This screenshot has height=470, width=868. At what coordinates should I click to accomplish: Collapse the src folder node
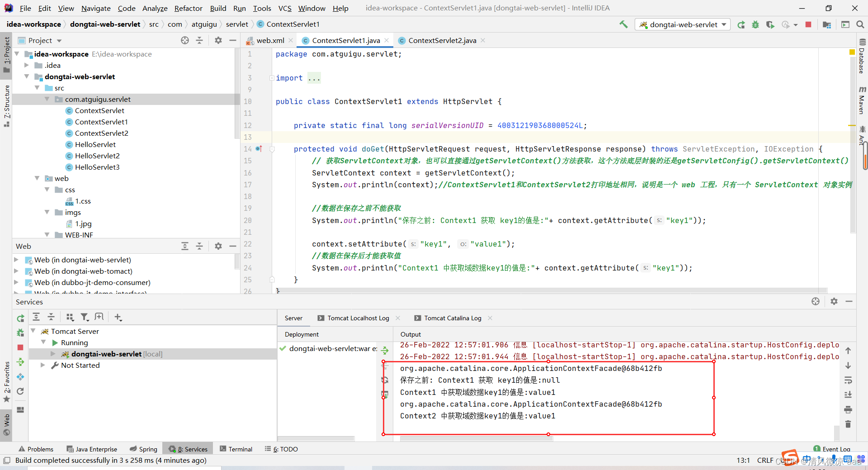(x=37, y=88)
